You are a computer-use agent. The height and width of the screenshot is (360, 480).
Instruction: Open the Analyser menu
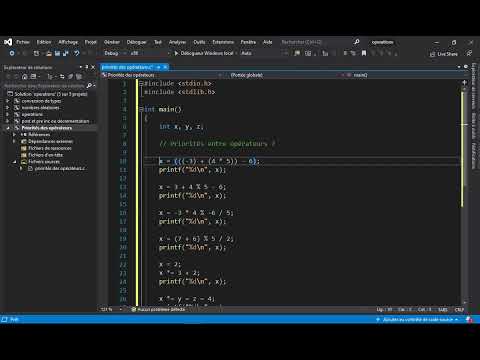coord(177,42)
